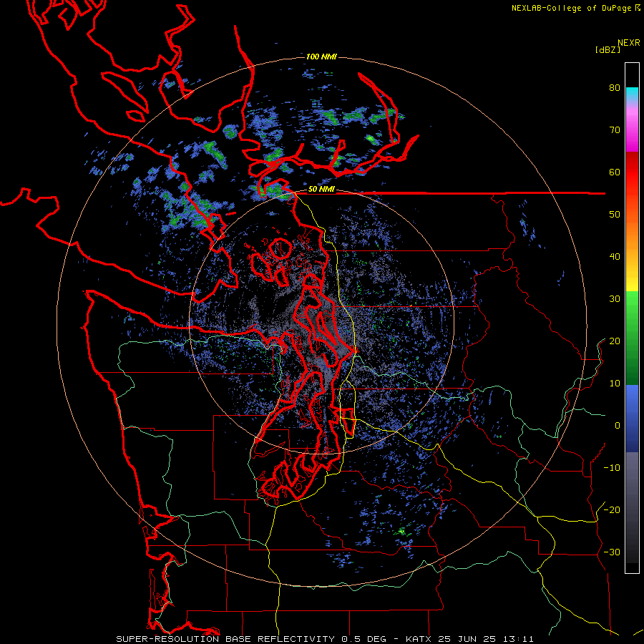This screenshot has width=644, height=644.
Task: Click the -30 dBZ scale value
Action: tap(612, 552)
